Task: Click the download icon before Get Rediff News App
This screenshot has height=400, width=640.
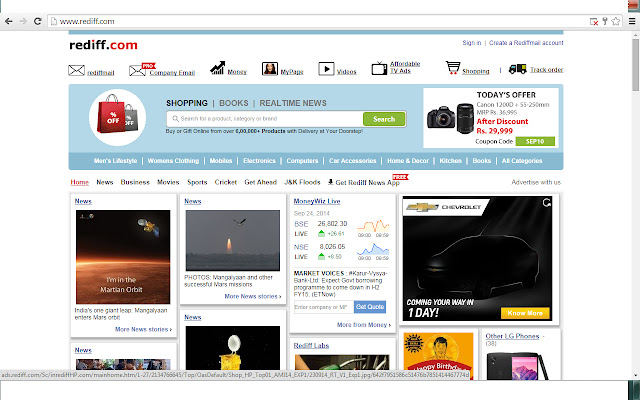Action: tap(331, 182)
